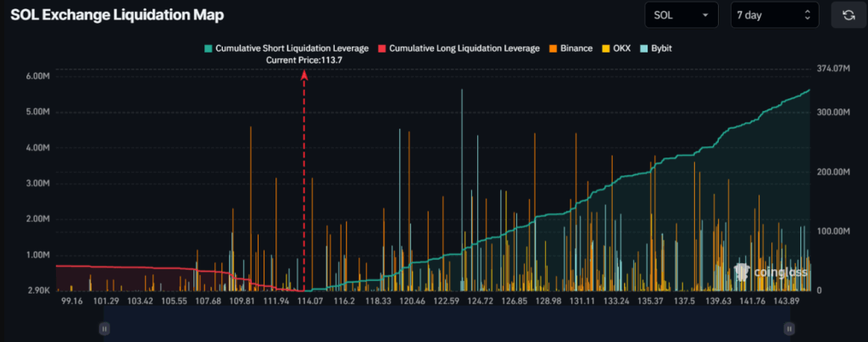This screenshot has width=868, height=342.
Task: Click the 100.00M right axis label
Action: point(833,231)
